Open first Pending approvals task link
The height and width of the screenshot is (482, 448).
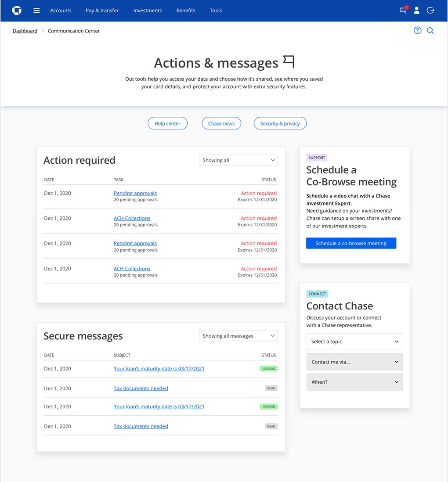135,193
